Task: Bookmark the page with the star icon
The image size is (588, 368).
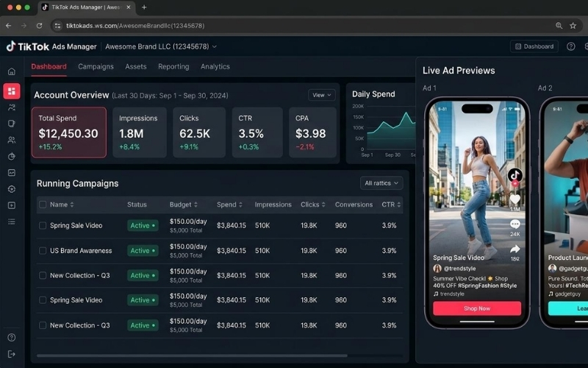Action: 573,26
